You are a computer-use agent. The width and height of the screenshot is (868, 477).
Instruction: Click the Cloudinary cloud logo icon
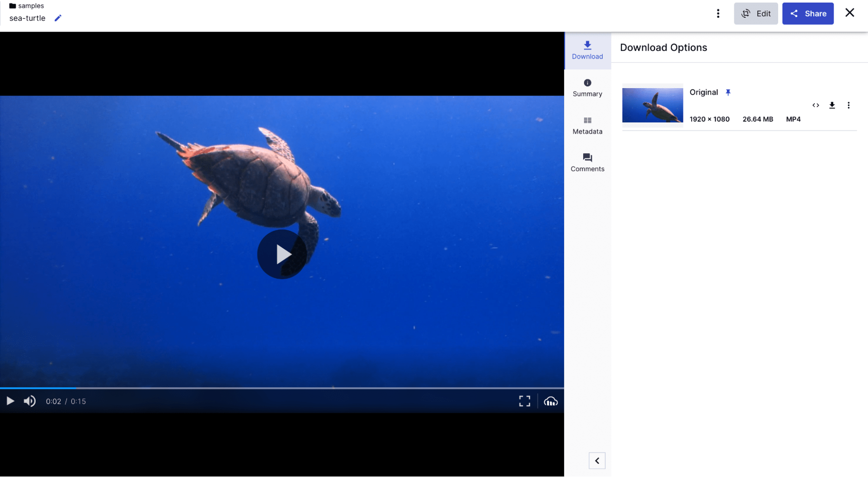coord(551,401)
